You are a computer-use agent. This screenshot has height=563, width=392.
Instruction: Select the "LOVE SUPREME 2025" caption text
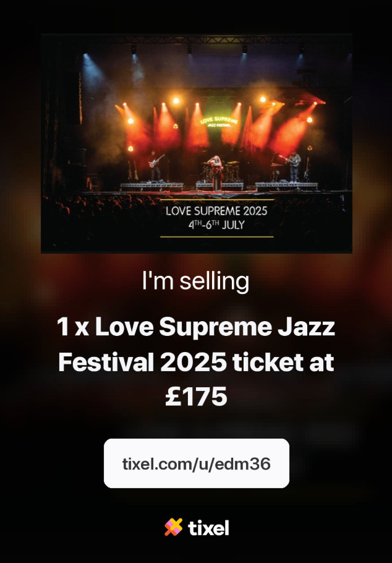tap(216, 211)
